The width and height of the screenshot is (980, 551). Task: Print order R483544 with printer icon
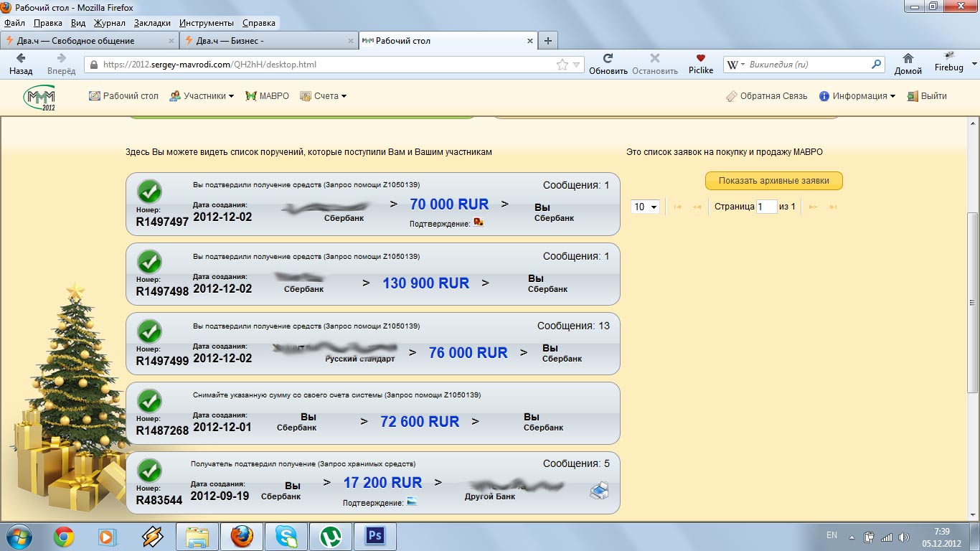pos(600,491)
